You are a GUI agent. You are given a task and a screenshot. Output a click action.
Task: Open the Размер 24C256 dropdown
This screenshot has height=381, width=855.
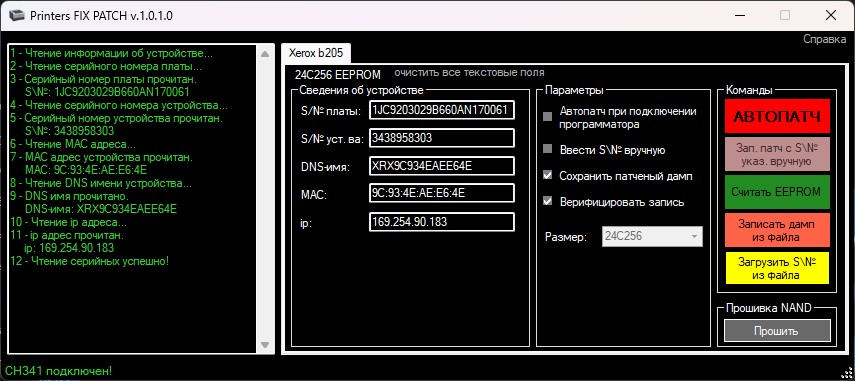point(652,237)
